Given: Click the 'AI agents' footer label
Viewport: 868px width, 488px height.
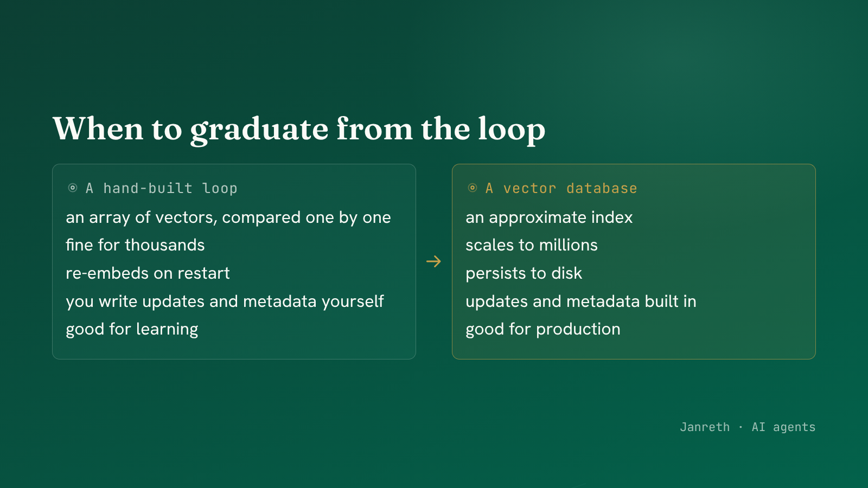Looking at the screenshot, I should 783,427.
